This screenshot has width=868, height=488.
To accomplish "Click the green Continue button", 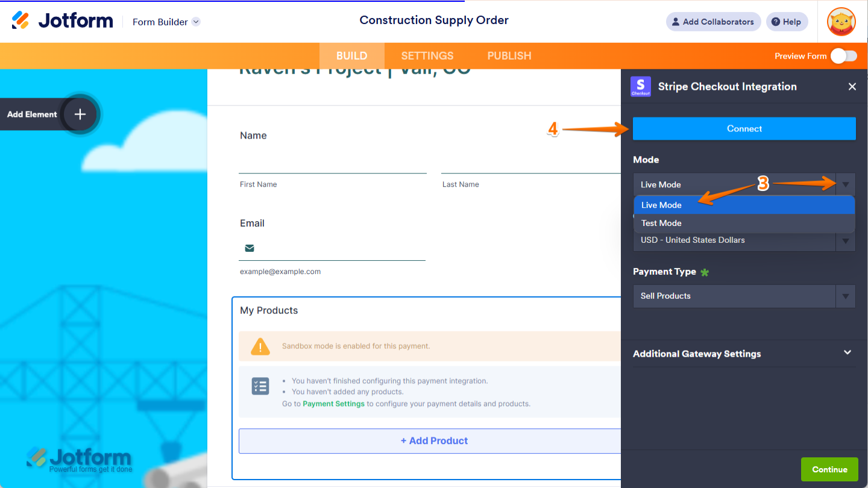I will (829, 469).
